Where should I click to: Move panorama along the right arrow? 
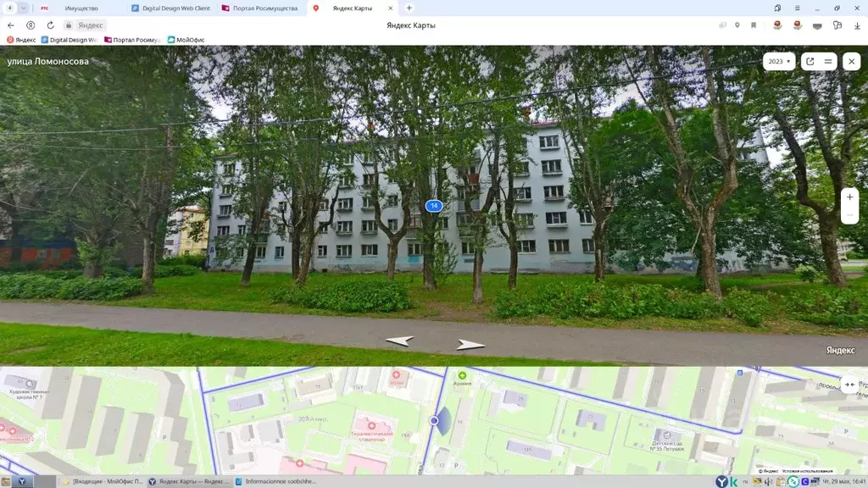point(470,346)
